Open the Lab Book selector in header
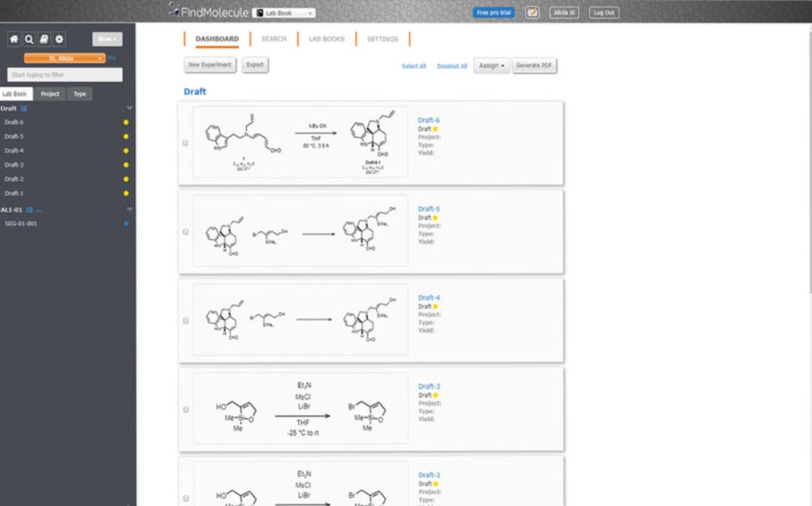The height and width of the screenshot is (506, 812). (x=284, y=12)
